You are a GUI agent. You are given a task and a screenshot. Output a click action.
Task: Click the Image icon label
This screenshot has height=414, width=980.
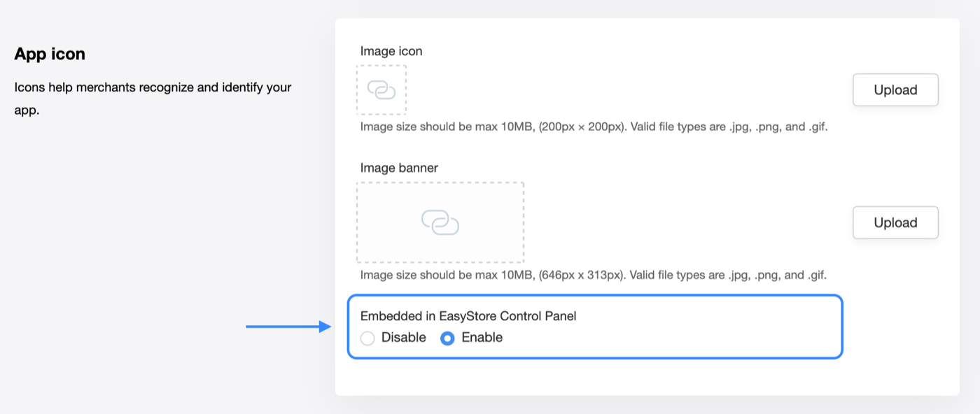click(391, 51)
